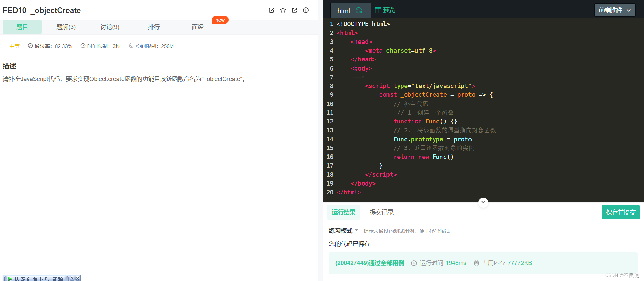
Task: Click comment line 13 将该函数的原型指向对象函数
Action: 445,130
